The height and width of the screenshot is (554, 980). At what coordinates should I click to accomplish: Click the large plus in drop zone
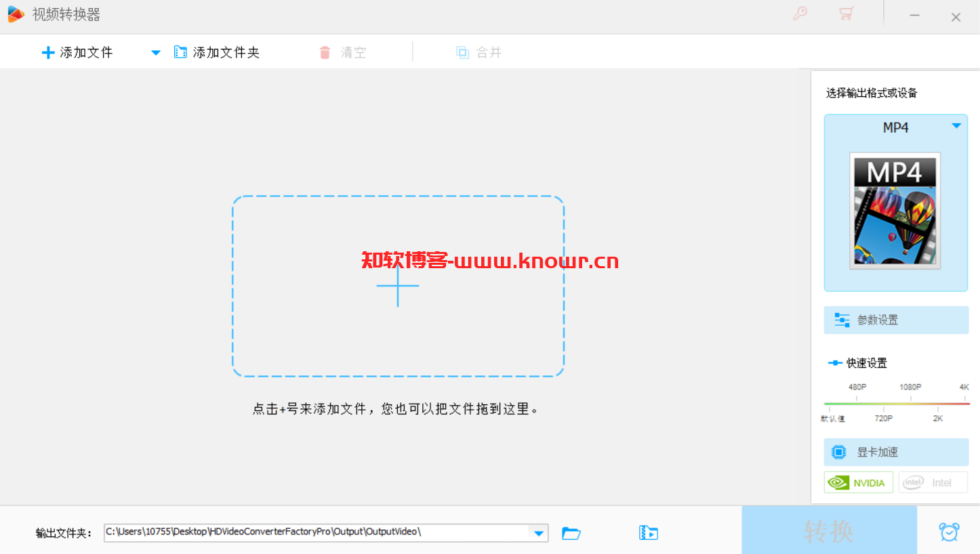[x=398, y=286]
